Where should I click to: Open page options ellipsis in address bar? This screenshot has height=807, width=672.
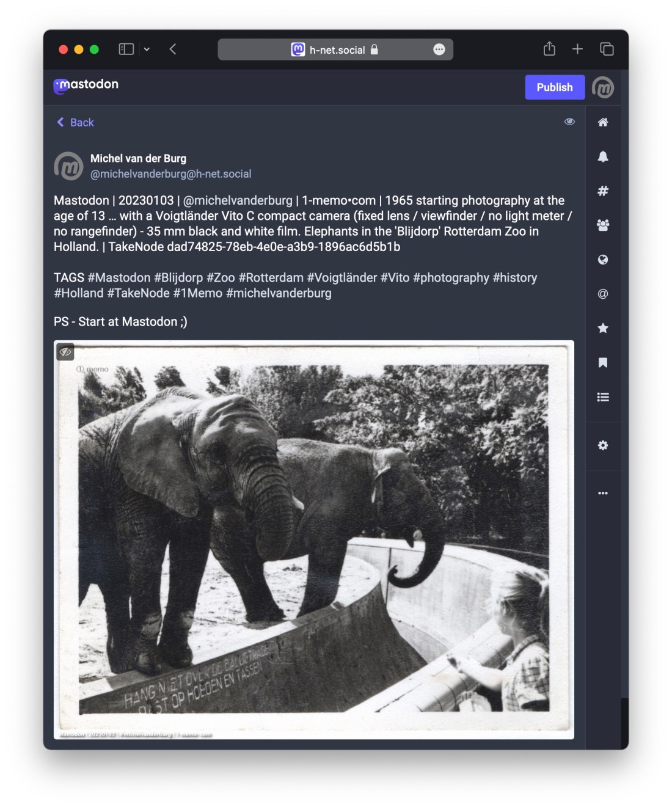click(x=439, y=49)
